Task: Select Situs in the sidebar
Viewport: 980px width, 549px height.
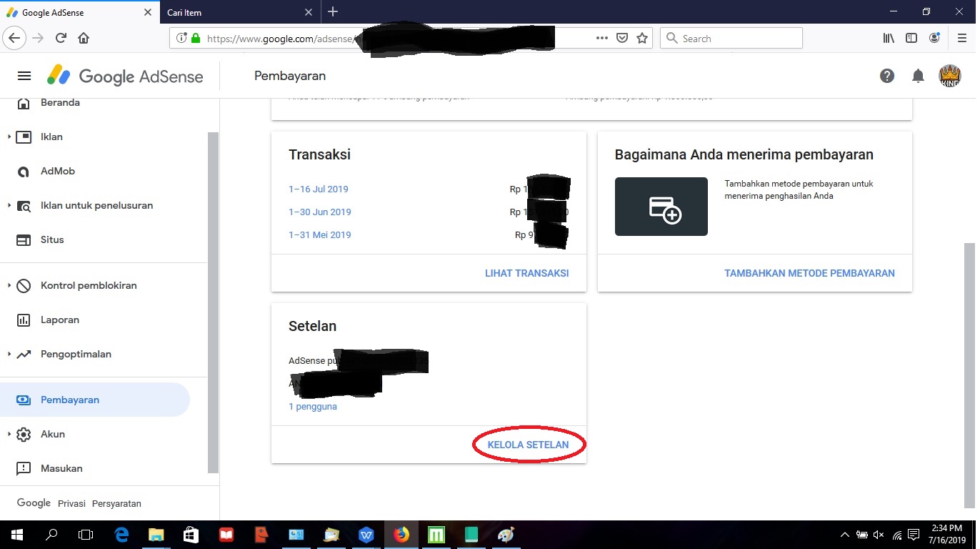Action: click(51, 239)
